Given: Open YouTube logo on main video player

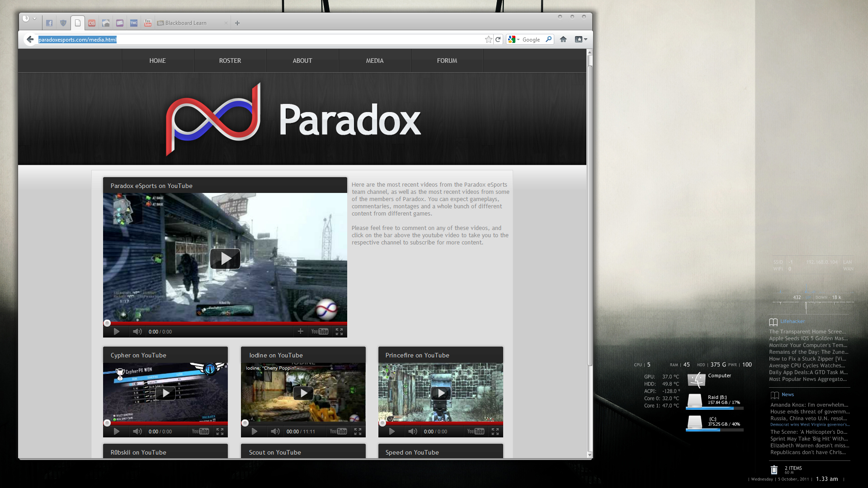Looking at the screenshot, I should click(x=320, y=332).
